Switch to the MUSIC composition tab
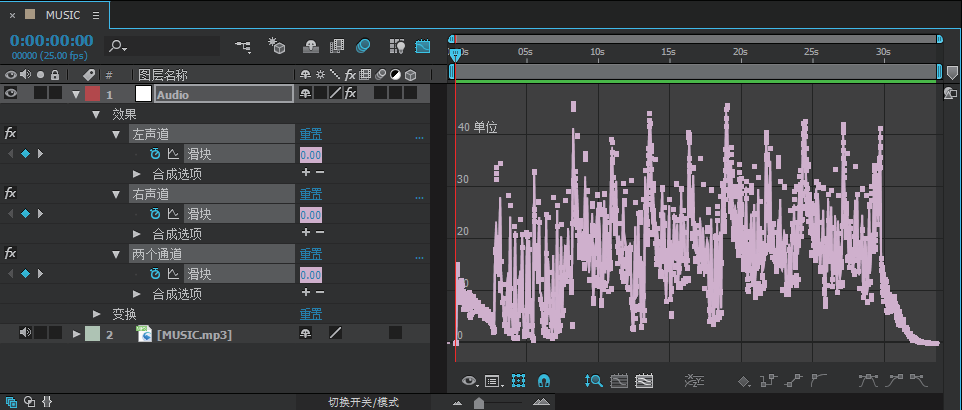 pyautogui.click(x=63, y=15)
